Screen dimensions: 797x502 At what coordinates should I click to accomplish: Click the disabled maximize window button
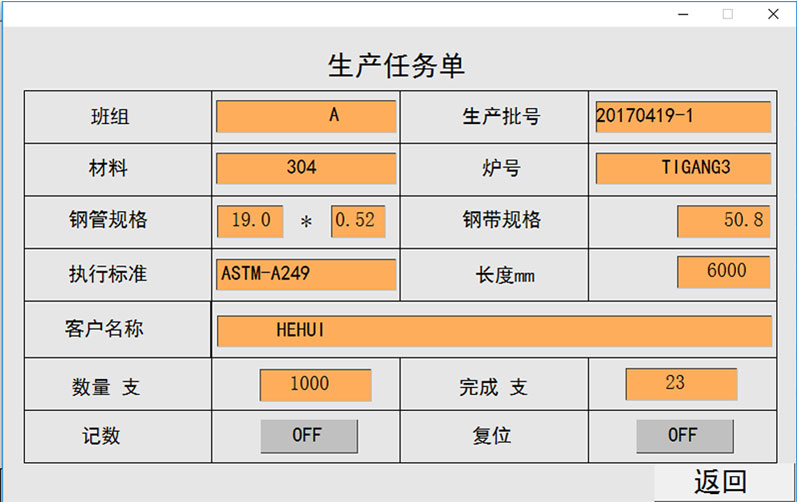(x=728, y=14)
